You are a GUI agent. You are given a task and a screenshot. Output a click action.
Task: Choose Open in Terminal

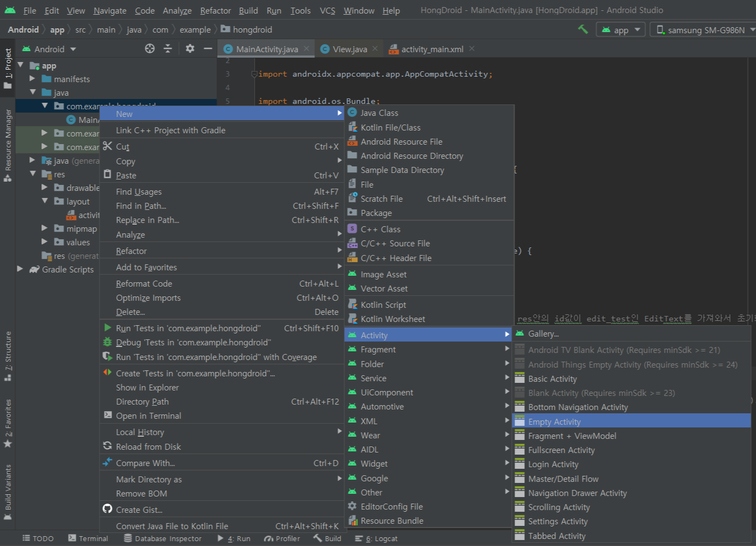[222, 415]
